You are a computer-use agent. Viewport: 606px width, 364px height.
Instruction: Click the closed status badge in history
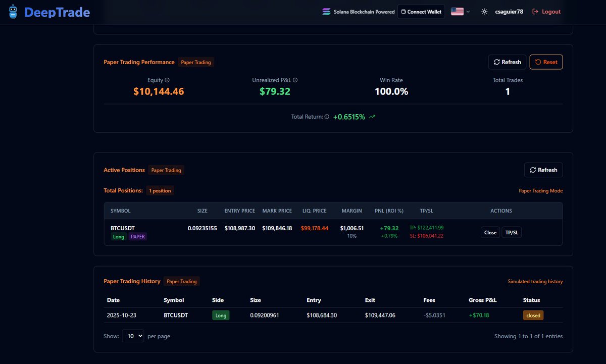(x=533, y=315)
